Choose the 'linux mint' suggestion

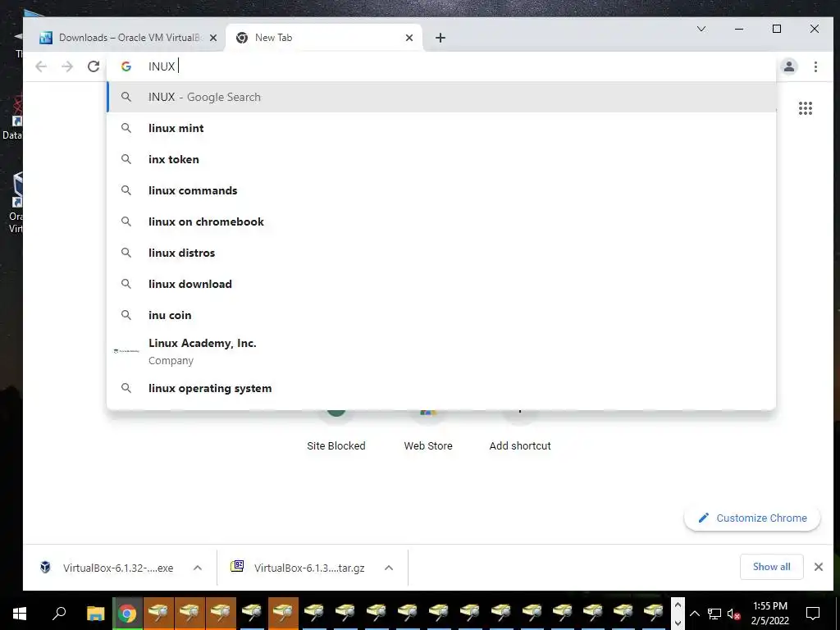click(x=441, y=128)
